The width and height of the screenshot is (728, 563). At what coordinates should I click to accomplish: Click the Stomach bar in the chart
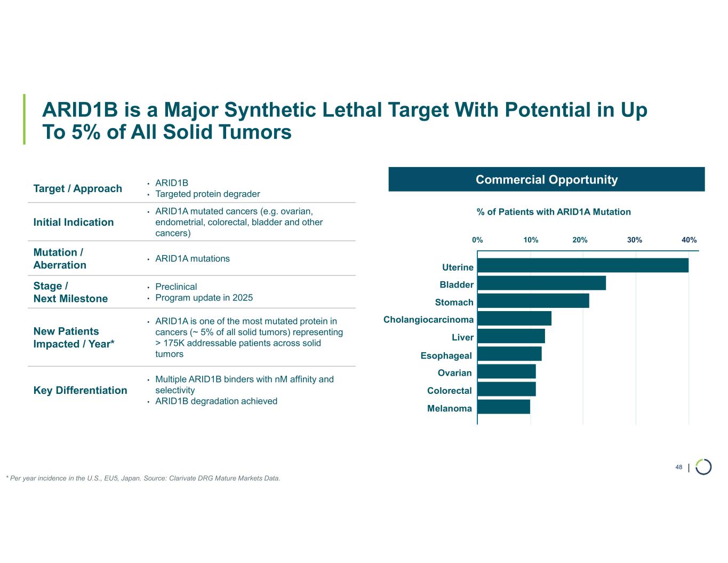point(533,300)
